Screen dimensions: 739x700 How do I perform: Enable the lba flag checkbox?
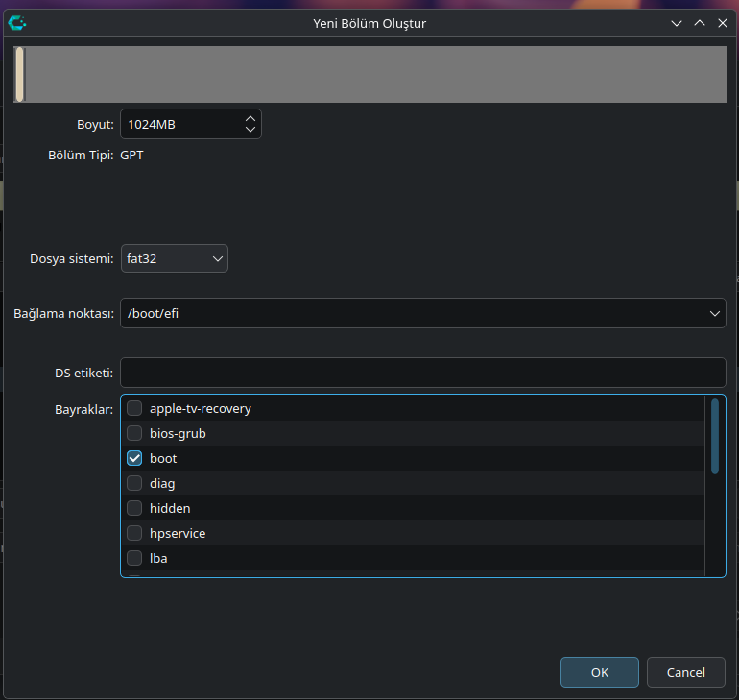point(134,558)
